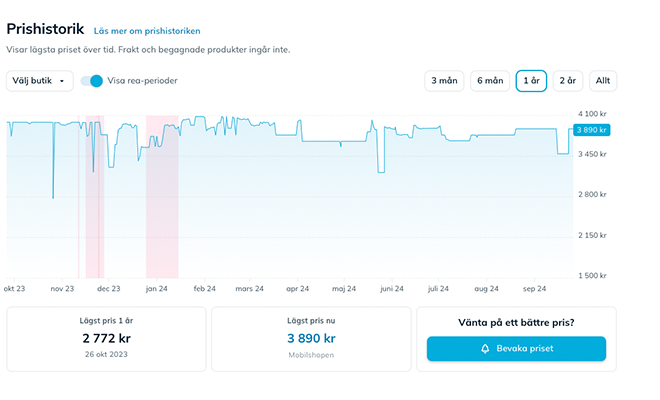Click the 'Visa rea-perioder' label text
The width and height of the screenshot is (660, 400).
(x=142, y=80)
